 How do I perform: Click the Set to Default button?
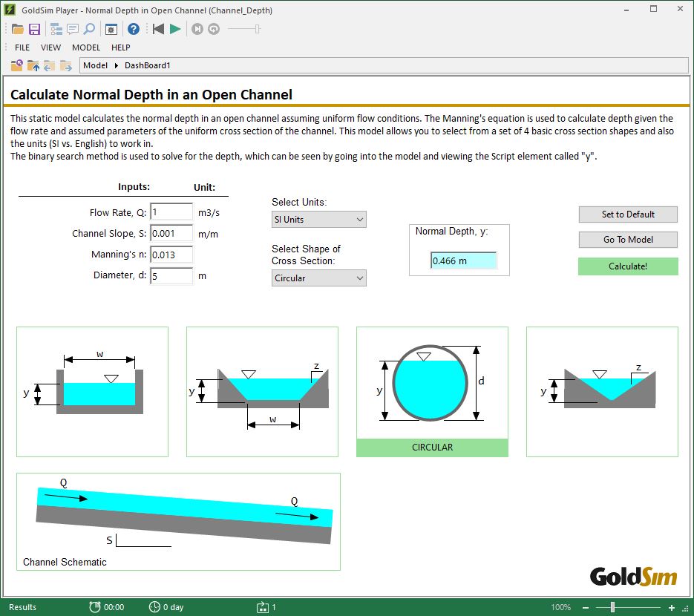click(627, 214)
